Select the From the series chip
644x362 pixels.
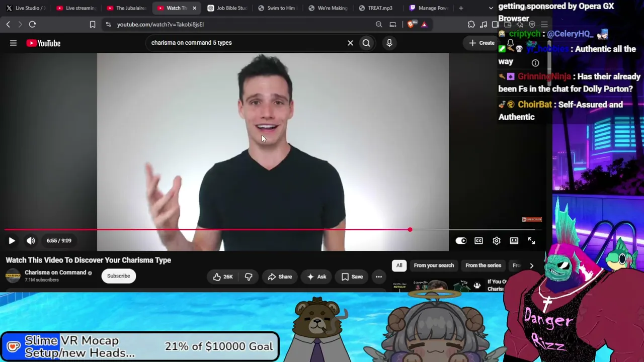(x=484, y=265)
